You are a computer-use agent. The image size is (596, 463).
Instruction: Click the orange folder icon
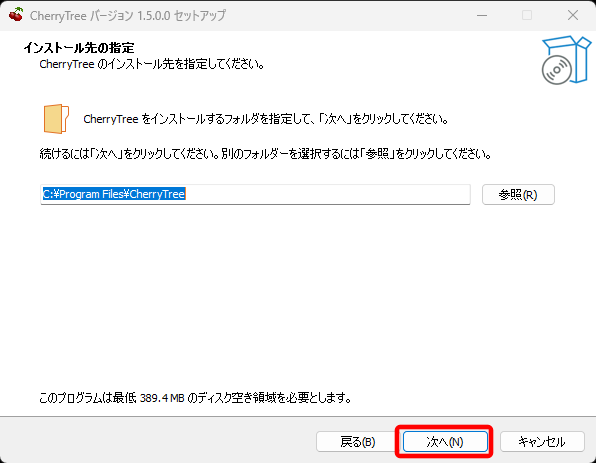(x=56, y=119)
